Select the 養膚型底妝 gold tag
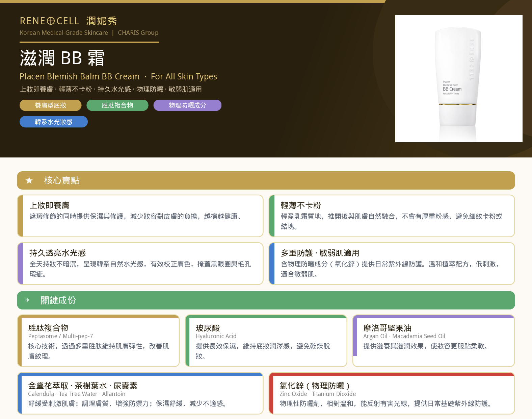The image size is (532, 419). 51,105
